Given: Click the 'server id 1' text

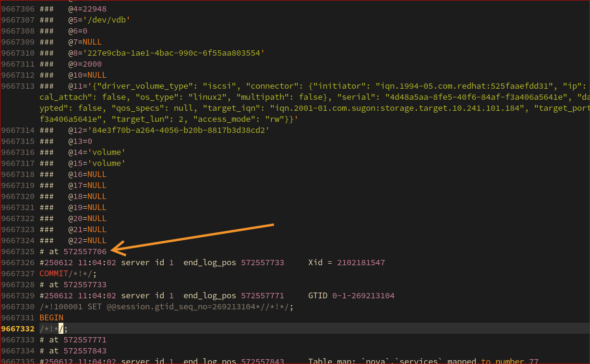Looking at the screenshot, I should 146,262.
